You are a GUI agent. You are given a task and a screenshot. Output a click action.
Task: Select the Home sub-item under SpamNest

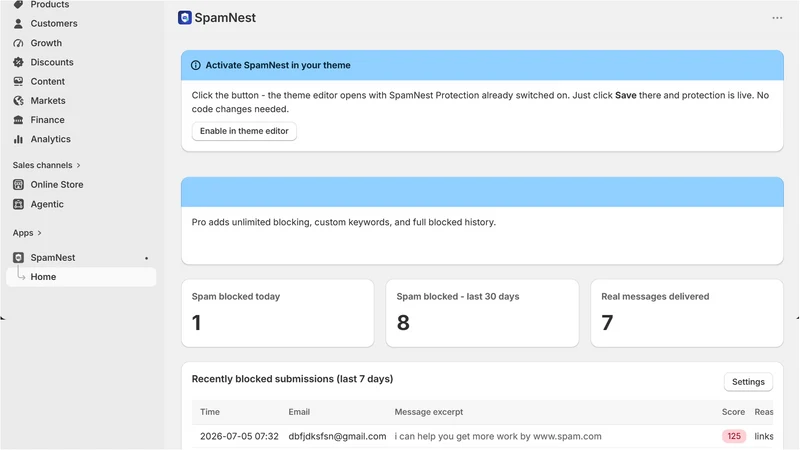81,277
